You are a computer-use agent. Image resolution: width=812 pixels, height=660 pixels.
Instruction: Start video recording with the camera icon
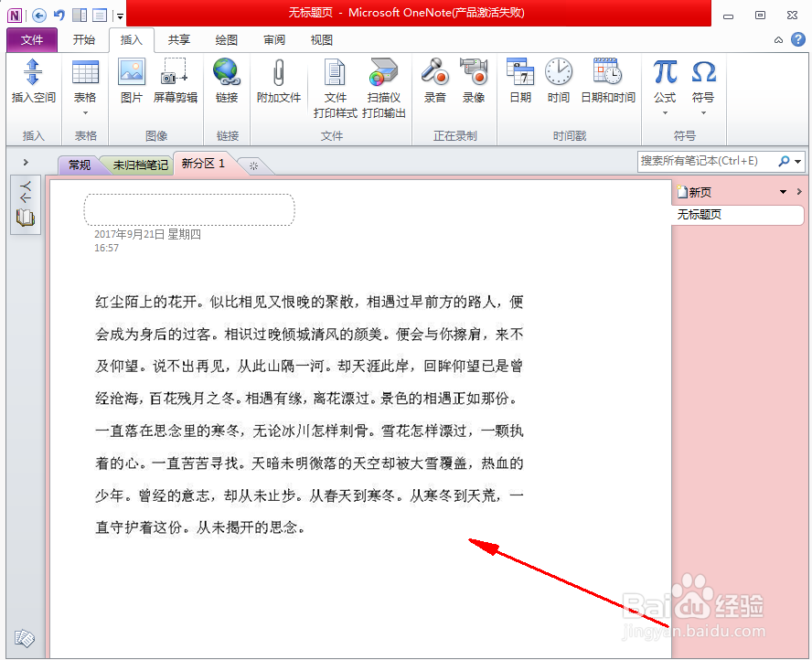pos(474,71)
